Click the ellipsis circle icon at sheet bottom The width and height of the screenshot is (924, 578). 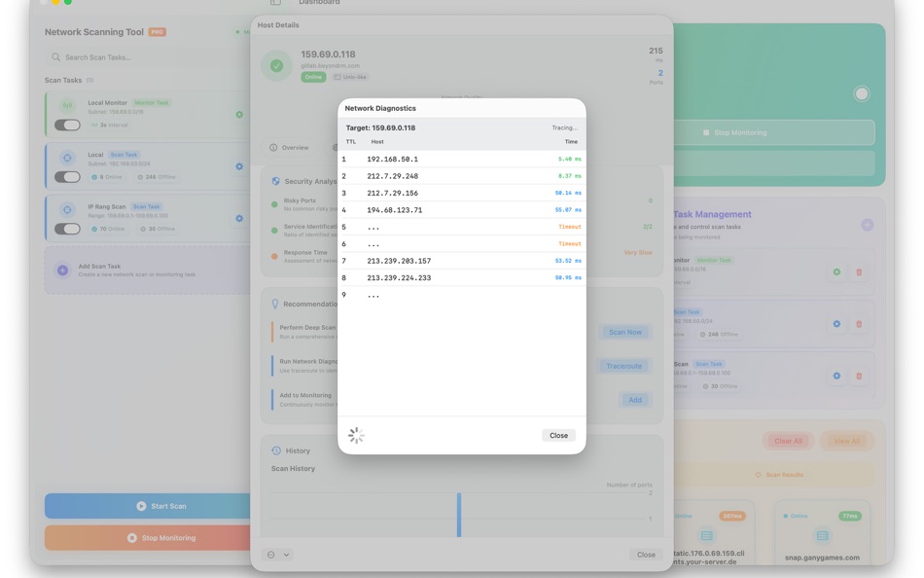pos(270,555)
